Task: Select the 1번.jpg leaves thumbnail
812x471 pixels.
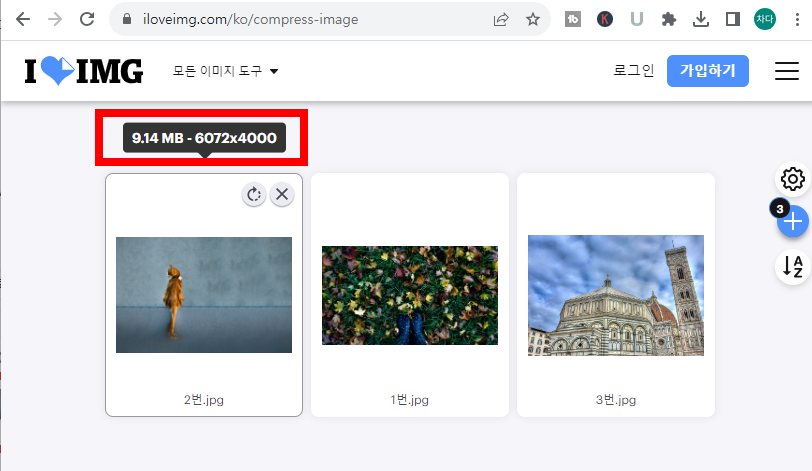Action: 410,296
